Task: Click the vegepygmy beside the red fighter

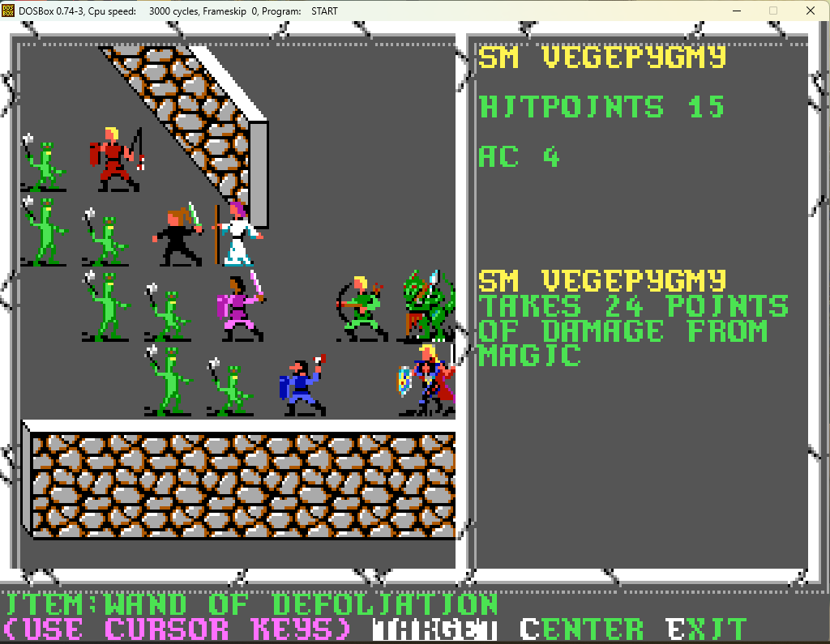Action: [44, 163]
